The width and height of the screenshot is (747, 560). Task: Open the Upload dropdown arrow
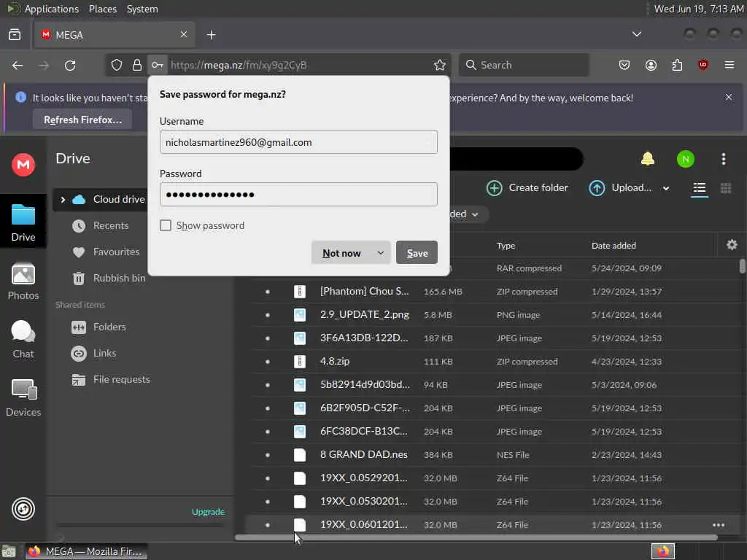(x=666, y=188)
